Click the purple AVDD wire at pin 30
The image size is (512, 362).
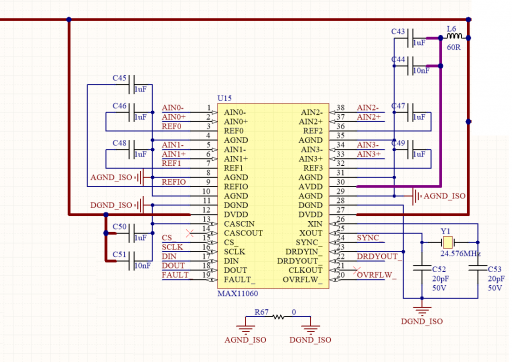click(398, 186)
